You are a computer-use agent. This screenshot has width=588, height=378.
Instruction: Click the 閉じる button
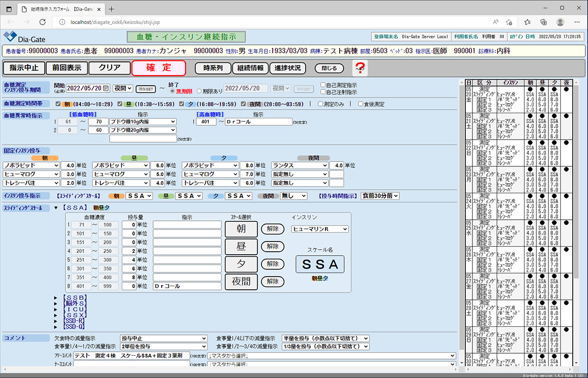pos(329,68)
